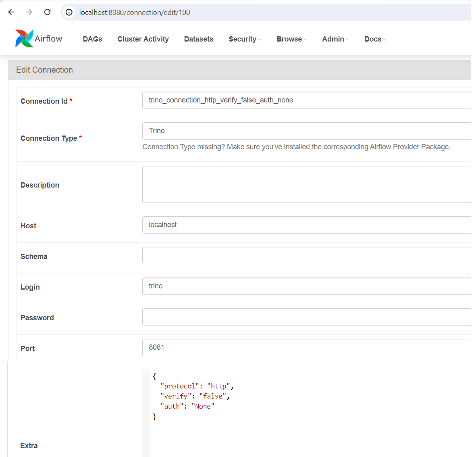Click the browser back arrow
476x457 pixels.
11,12
